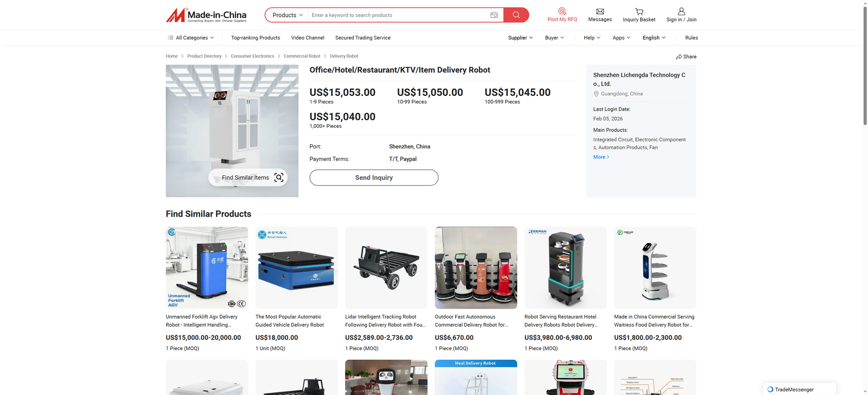Click More under supplier main products
Viewport: 868px width, 395px height.
click(601, 157)
